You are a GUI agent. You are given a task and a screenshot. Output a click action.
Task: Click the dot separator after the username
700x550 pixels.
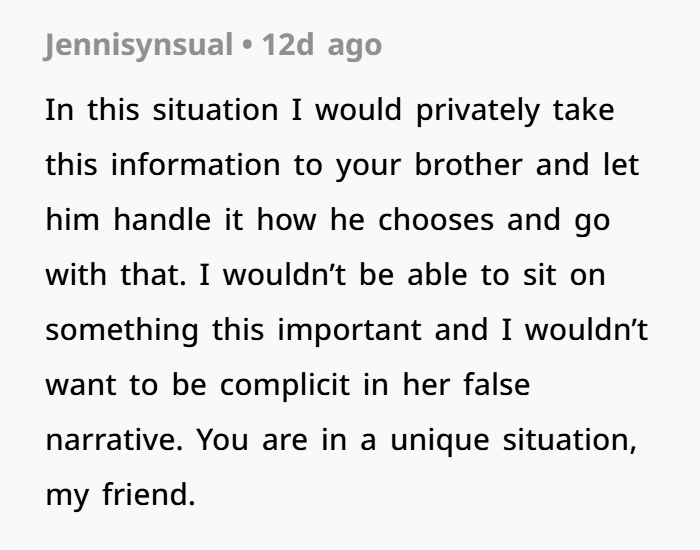click(245, 46)
